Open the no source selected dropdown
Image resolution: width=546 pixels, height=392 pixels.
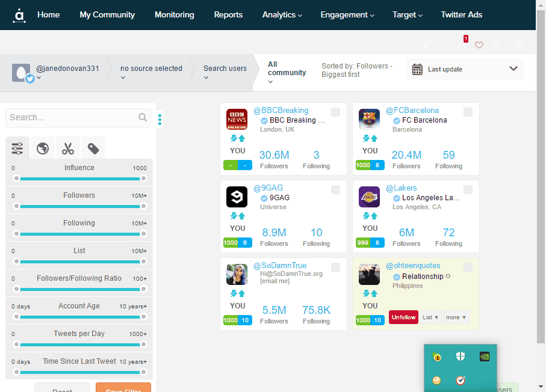[x=151, y=72]
